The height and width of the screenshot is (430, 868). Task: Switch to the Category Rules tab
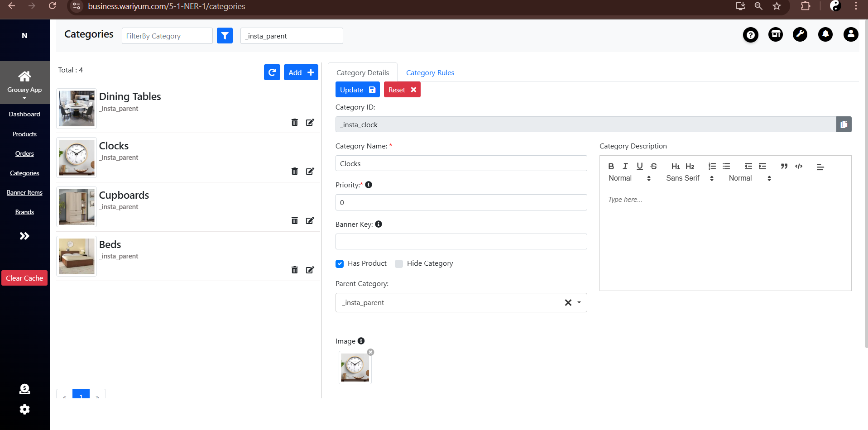tap(430, 73)
